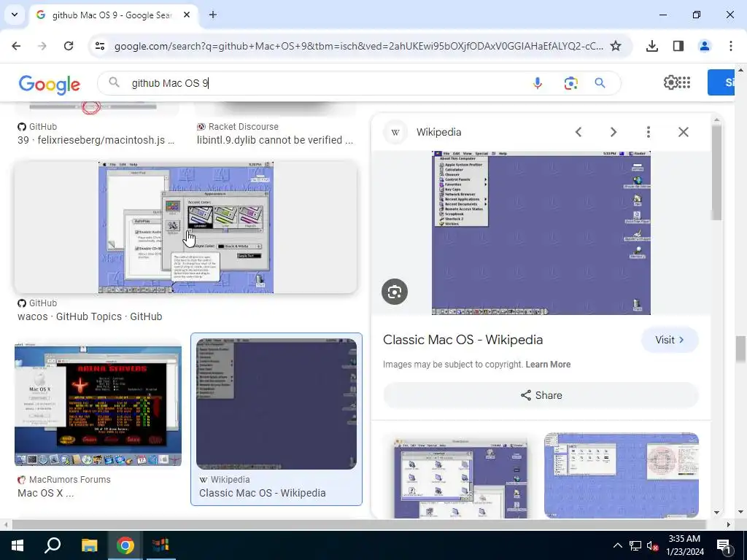This screenshot has width=747, height=560.
Task: Go back in browser history
Action: pyautogui.click(x=16, y=46)
